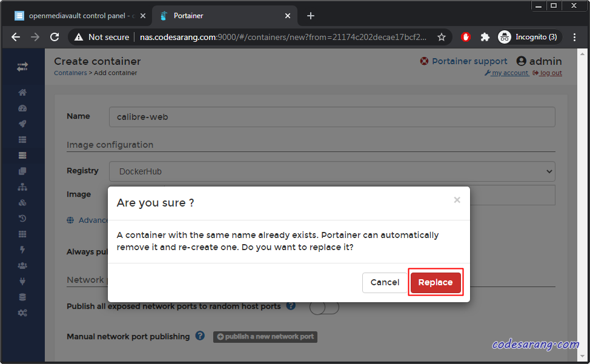Click the page scrollbar down arrow
The height and width of the screenshot is (364, 590).
(x=582, y=356)
